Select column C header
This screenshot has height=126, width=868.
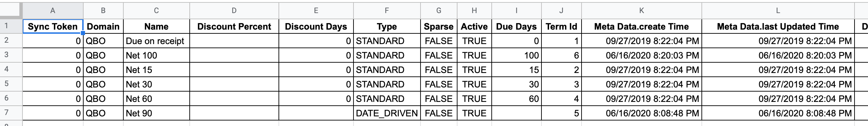157,11
